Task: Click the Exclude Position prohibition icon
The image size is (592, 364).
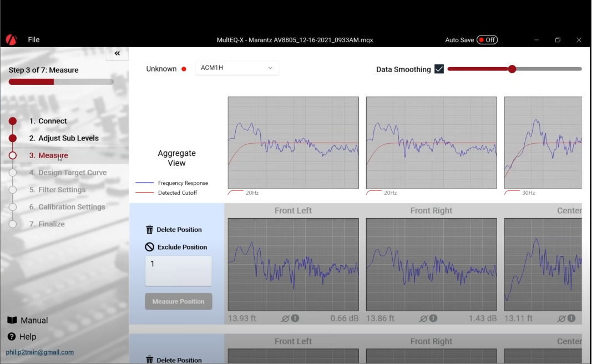Action: click(x=149, y=247)
